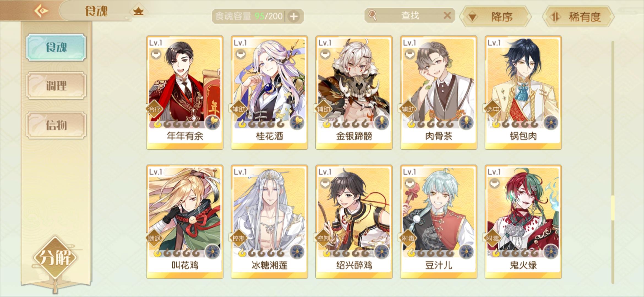Image resolution: width=644 pixels, height=297 pixels.
Task: Click the vertical list scrollbar
Action: point(613,162)
